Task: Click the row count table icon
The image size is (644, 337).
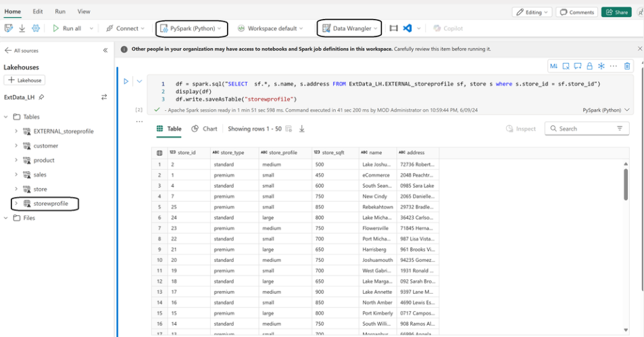Action: (x=289, y=129)
